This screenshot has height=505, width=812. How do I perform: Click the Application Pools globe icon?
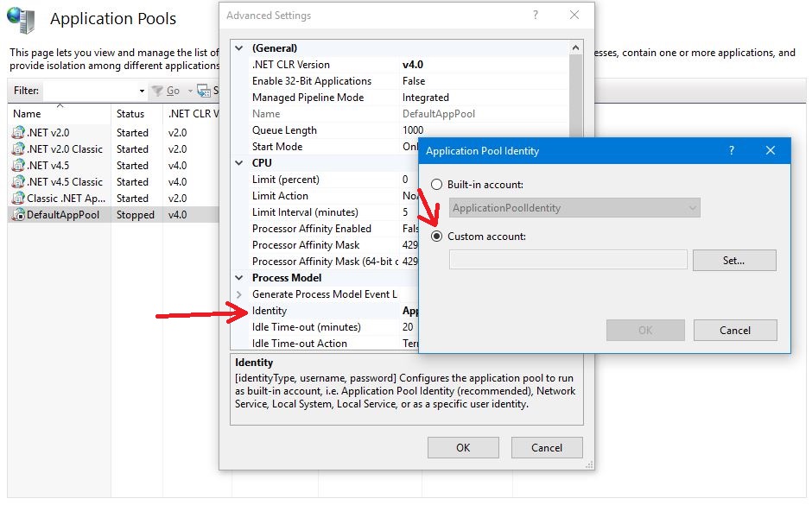(22, 21)
